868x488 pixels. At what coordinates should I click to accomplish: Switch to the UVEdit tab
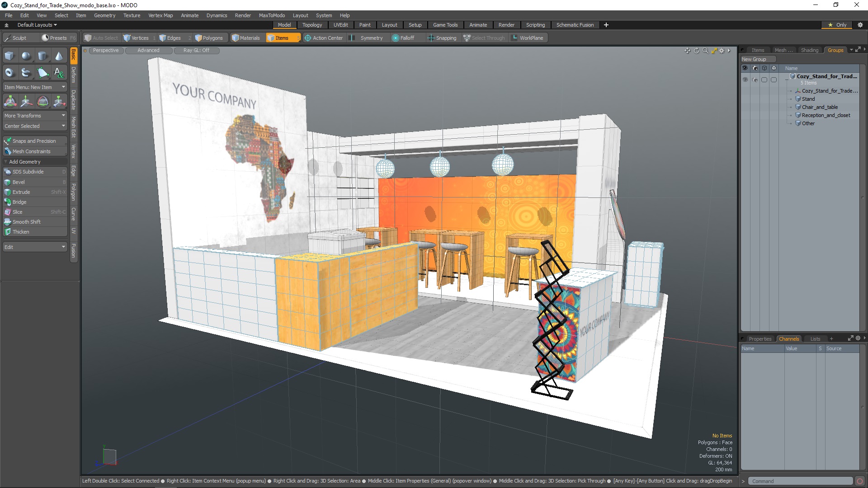pyautogui.click(x=340, y=24)
